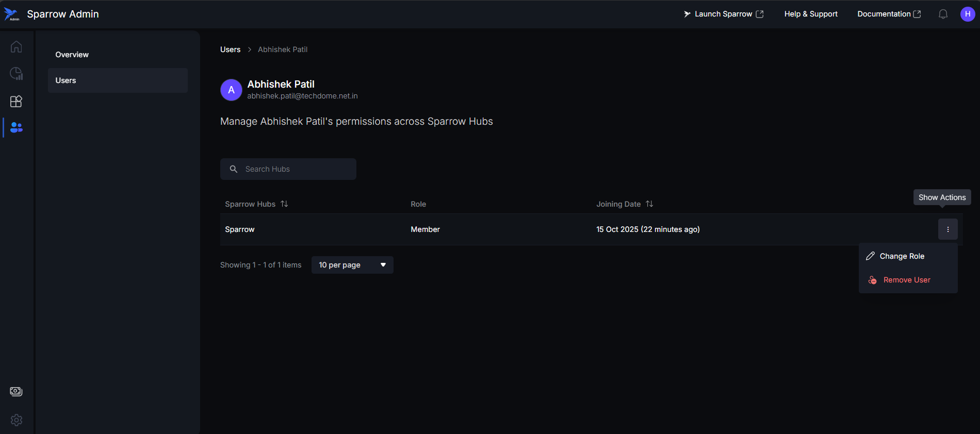Expand the 10 per page dropdown
The width and height of the screenshot is (980, 434).
pos(352,265)
